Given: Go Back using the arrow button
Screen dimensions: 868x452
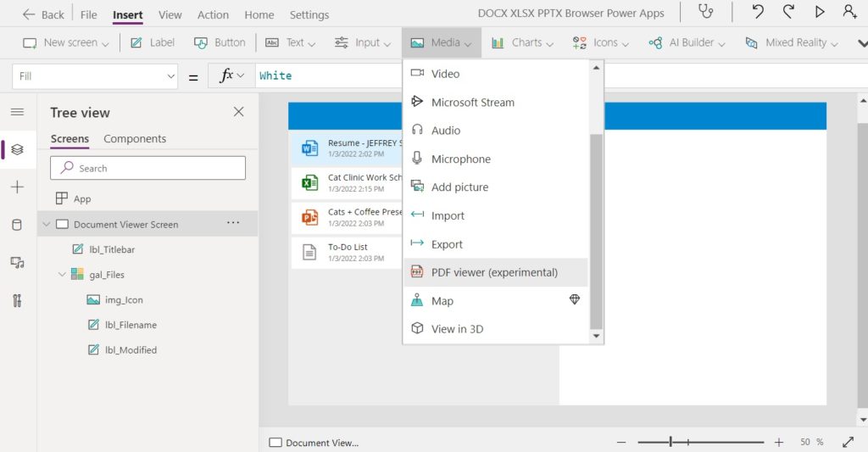Looking at the screenshot, I should pos(42,14).
